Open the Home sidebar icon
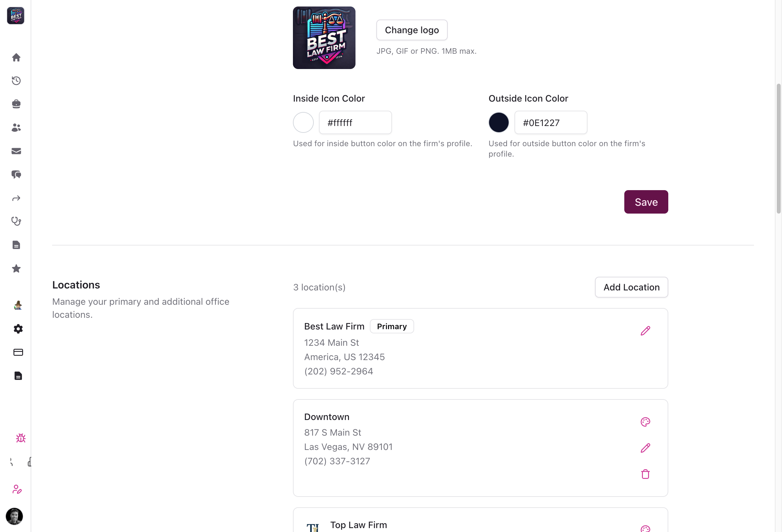This screenshot has width=782, height=532. tap(16, 58)
